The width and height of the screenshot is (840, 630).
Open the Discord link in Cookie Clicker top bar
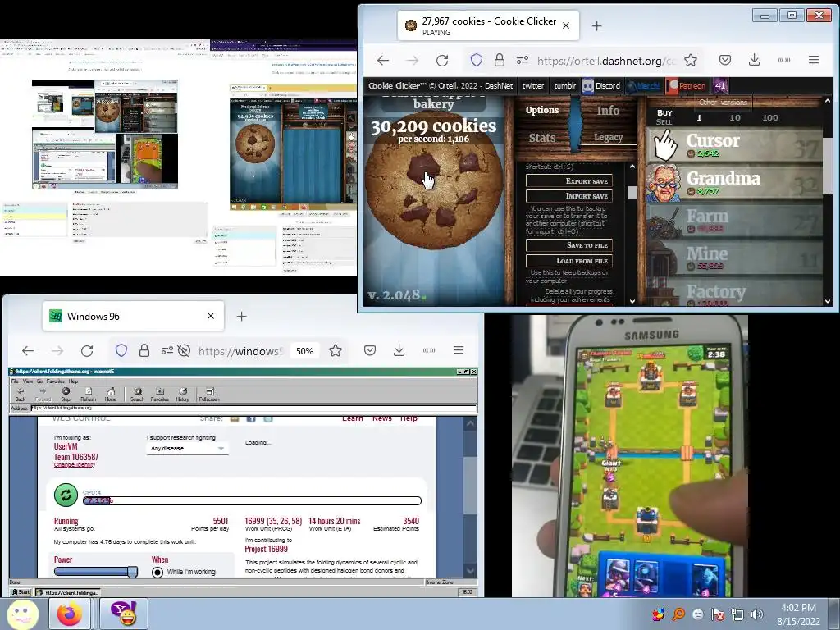(608, 85)
